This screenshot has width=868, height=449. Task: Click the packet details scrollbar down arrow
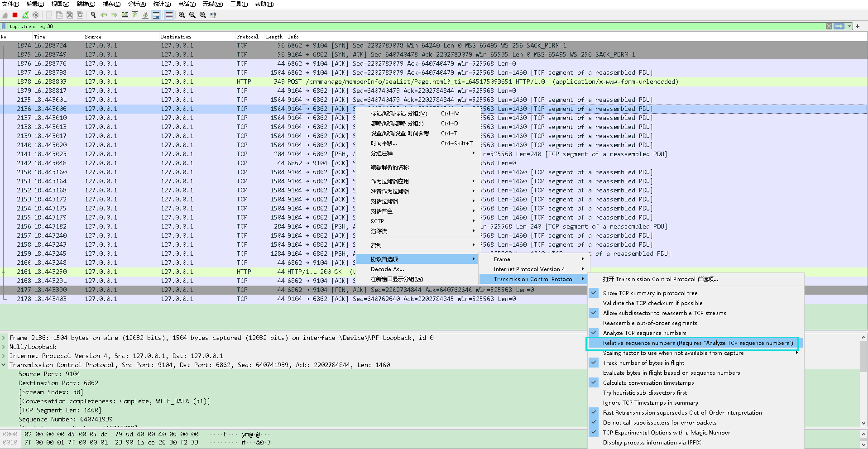pyautogui.click(x=863, y=423)
